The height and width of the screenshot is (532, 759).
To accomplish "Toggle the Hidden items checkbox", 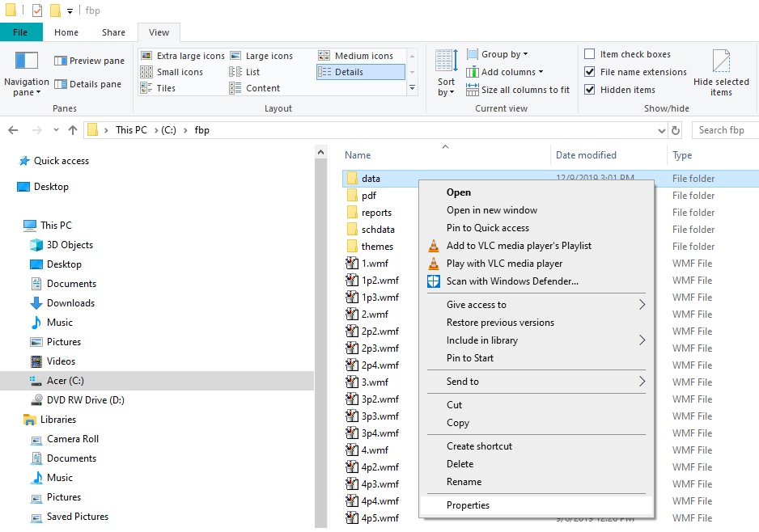I will coord(590,90).
